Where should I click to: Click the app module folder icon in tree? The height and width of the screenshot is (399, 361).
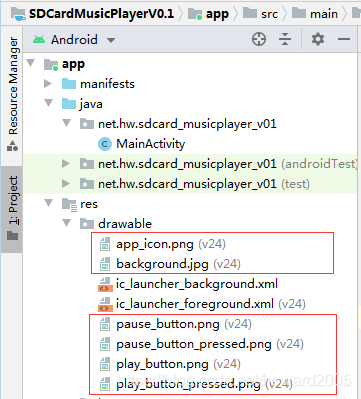[51, 64]
